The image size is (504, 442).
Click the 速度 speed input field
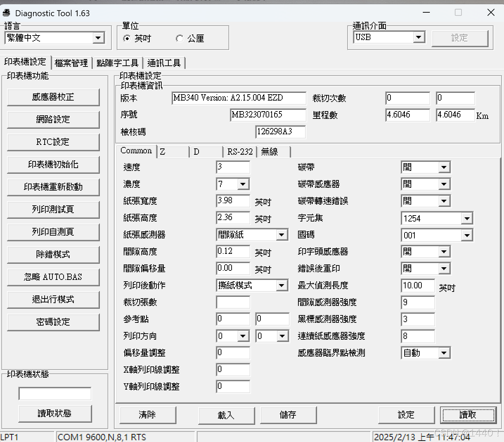tap(233, 167)
